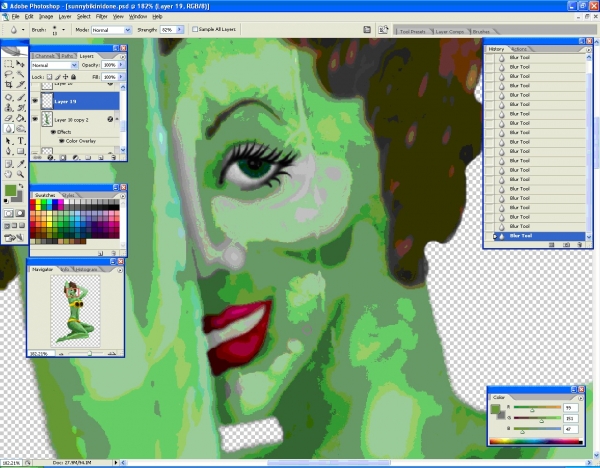The image size is (600, 468).
Task: Toggle lock all for layer
Action: (x=73, y=77)
